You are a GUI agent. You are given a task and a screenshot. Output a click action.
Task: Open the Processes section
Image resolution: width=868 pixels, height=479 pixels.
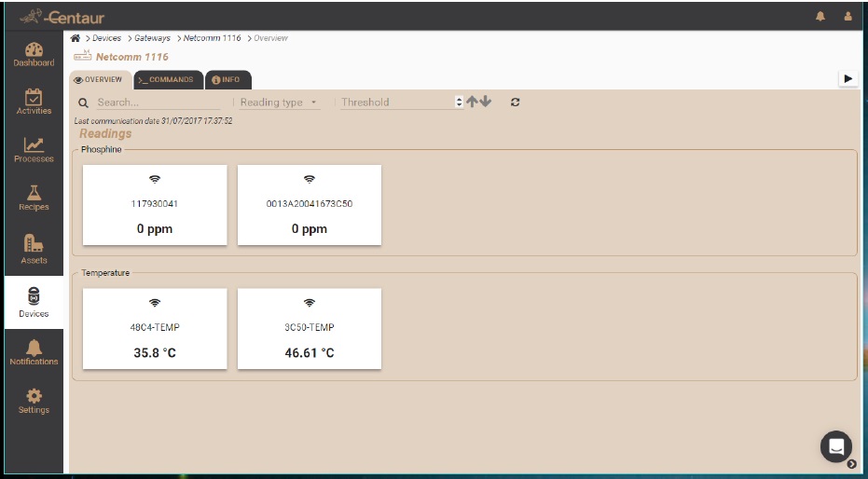34,149
